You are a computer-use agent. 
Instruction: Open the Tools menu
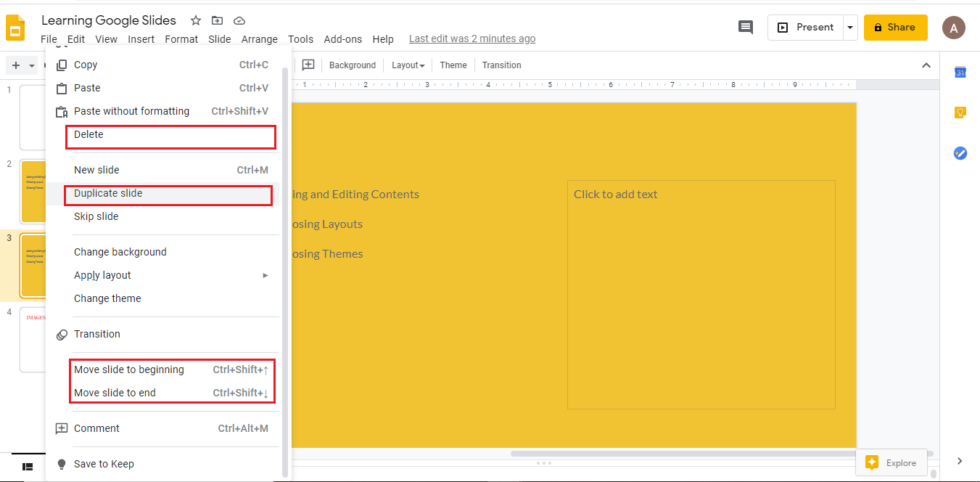[x=300, y=39]
